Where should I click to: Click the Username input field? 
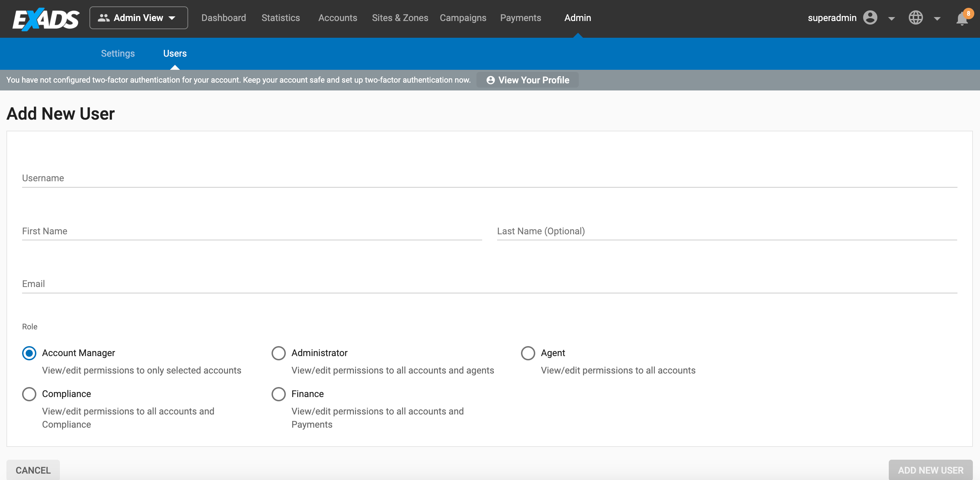click(x=489, y=178)
